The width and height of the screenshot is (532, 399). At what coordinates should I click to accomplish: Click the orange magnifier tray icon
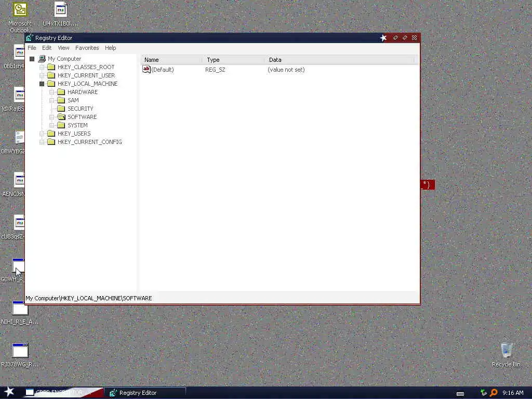pos(494,393)
